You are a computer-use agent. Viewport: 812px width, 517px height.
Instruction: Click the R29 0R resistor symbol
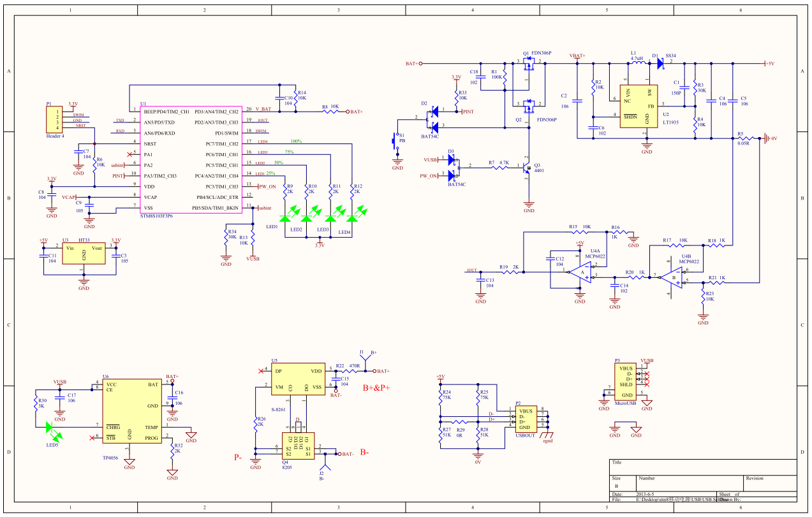[x=460, y=422]
